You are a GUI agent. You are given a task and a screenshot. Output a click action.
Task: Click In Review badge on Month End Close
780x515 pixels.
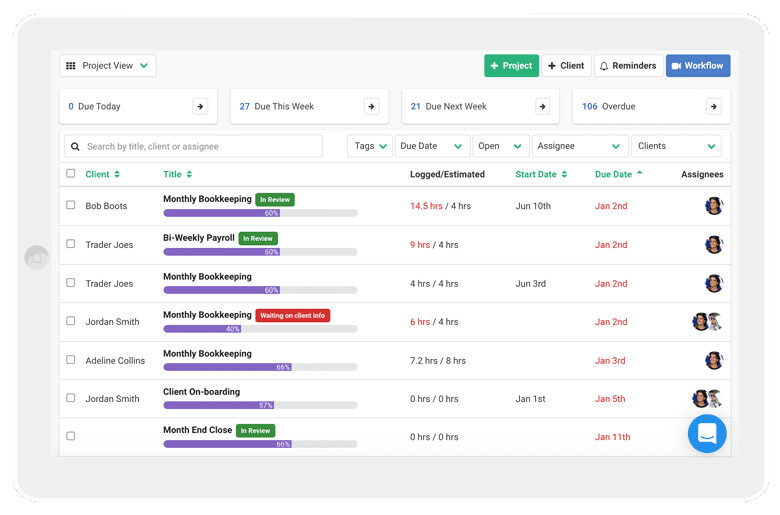(x=255, y=430)
